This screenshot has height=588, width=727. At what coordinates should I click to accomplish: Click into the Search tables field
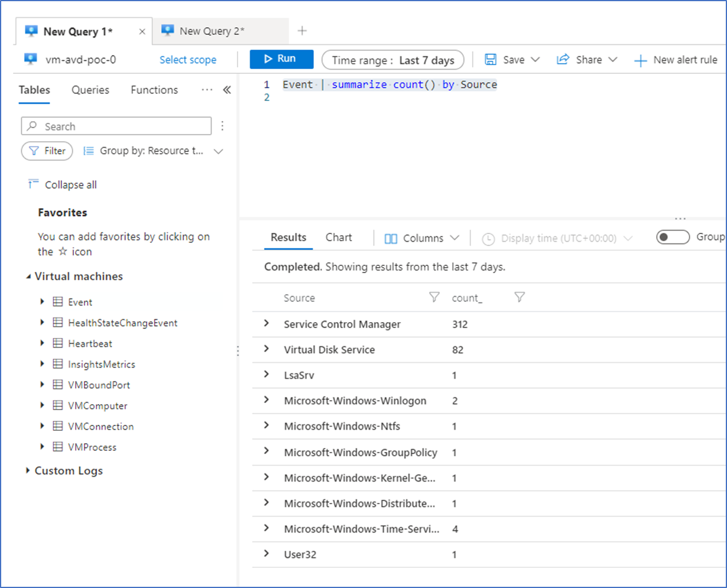click(x=116, y=126)
